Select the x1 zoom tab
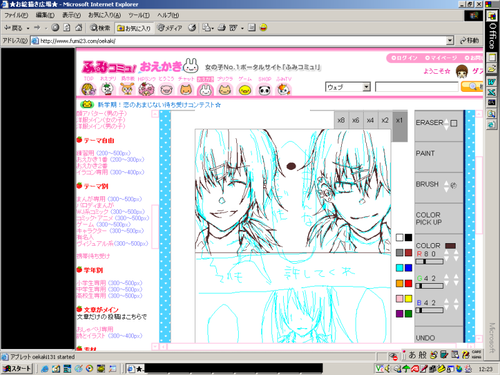The height and width of the screenshot is (375, 500). (400, 125)
